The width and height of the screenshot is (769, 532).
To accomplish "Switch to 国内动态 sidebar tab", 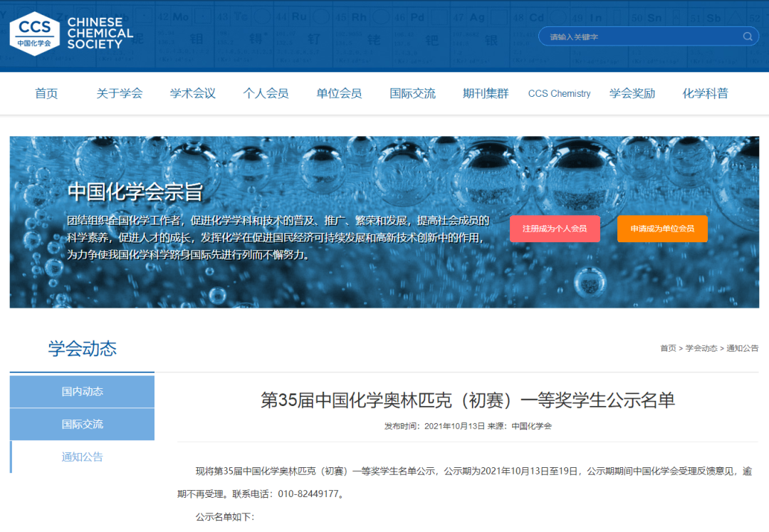I will (83, 392).
